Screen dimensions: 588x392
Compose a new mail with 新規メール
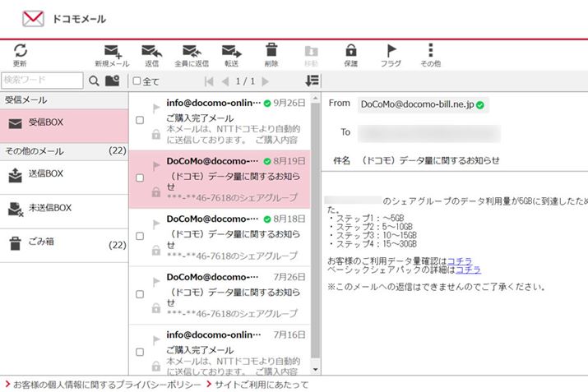[111, 51]
